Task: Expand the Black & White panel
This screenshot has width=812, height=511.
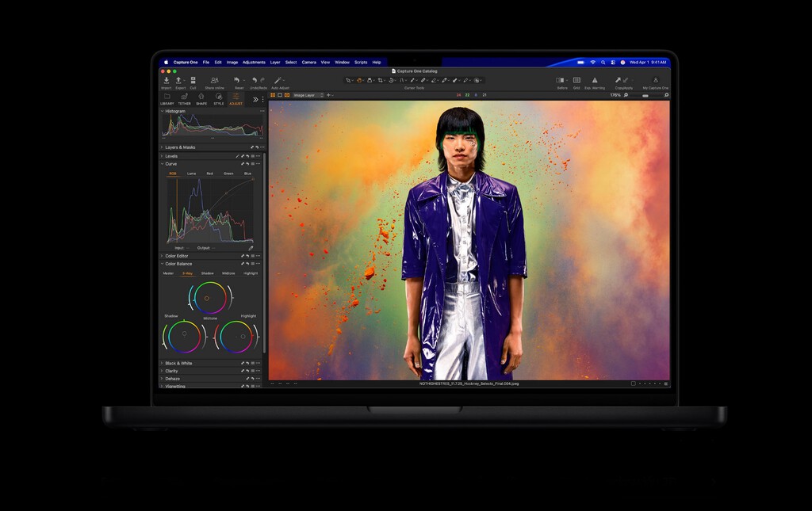Action: pyautogui.click(x=162, y=363)
